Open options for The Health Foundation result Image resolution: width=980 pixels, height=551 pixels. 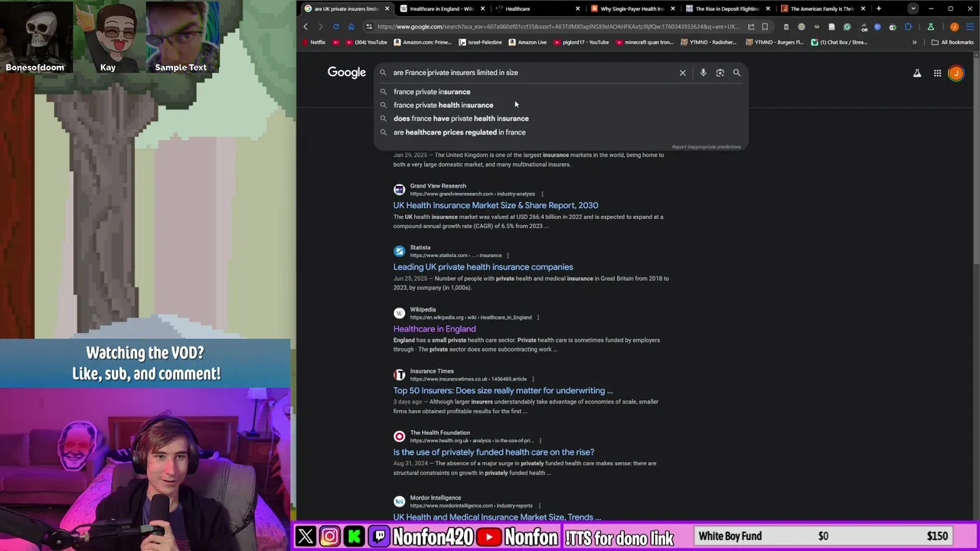[x=541, y=441]
